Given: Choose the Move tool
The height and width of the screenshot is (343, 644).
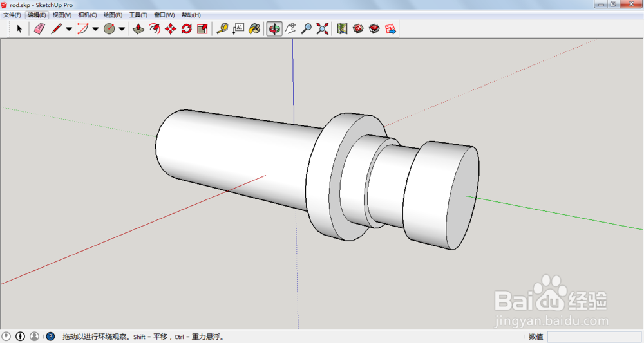Looking at the screenshot, I should pyautogui.click(x=171, y=29).
